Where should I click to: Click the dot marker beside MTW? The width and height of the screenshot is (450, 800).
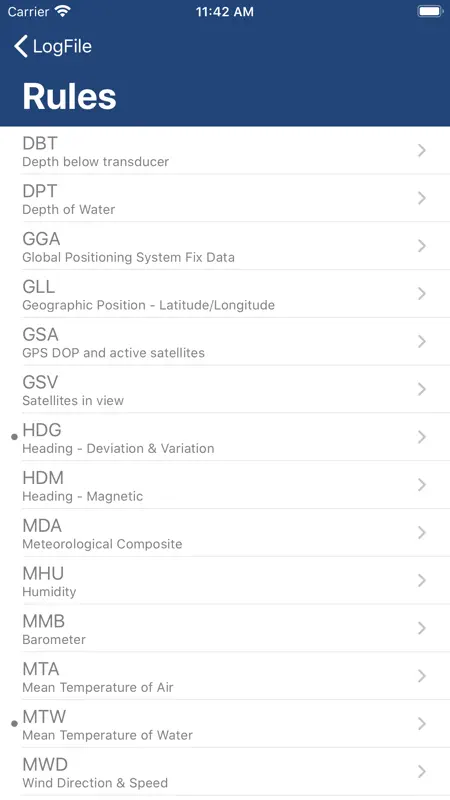pos(14,723)
